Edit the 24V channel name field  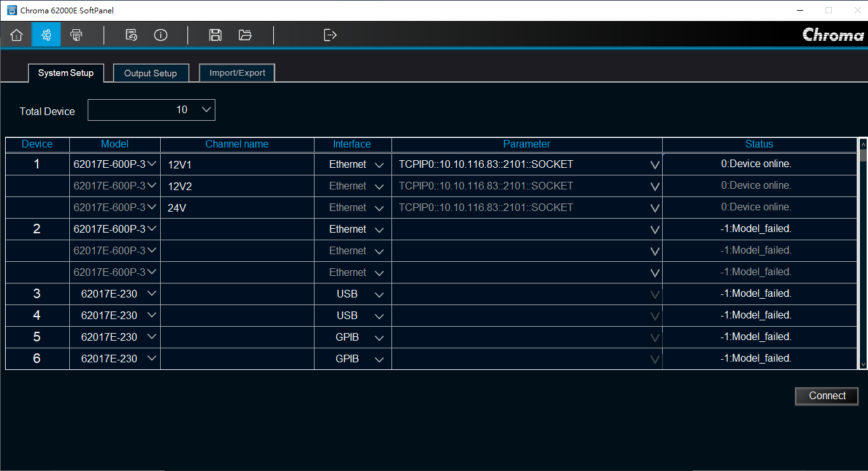pyautogui.click(x=237, y=208)
